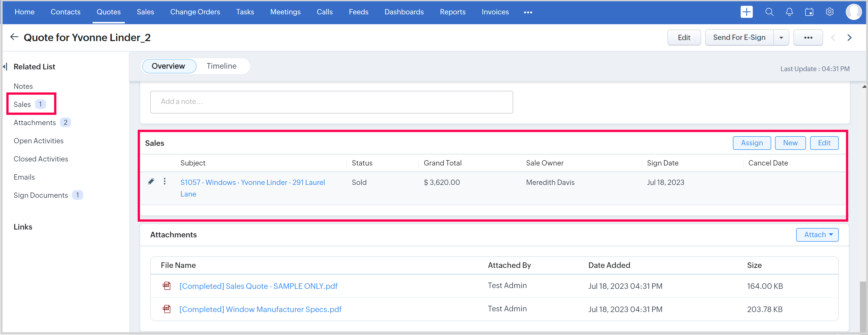Click the Add a note input field
Viewport: 868px width, 335px height.
tap(331, 102)
